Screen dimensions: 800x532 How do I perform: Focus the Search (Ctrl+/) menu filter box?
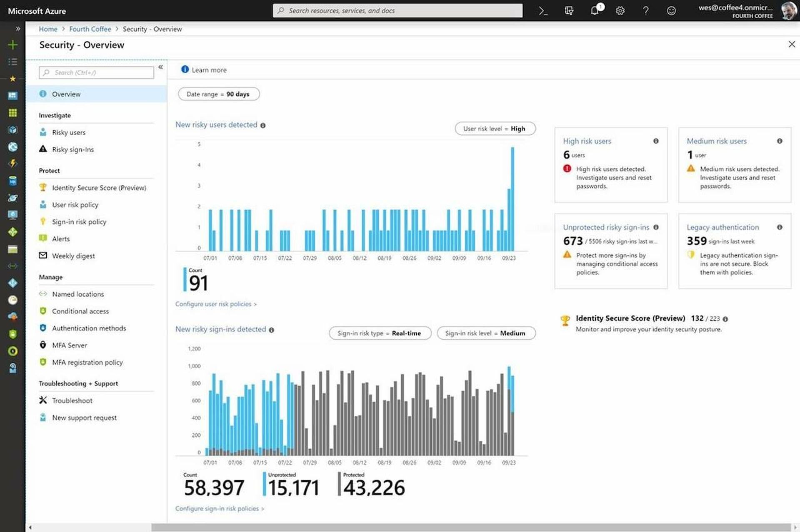pos(96,72)
